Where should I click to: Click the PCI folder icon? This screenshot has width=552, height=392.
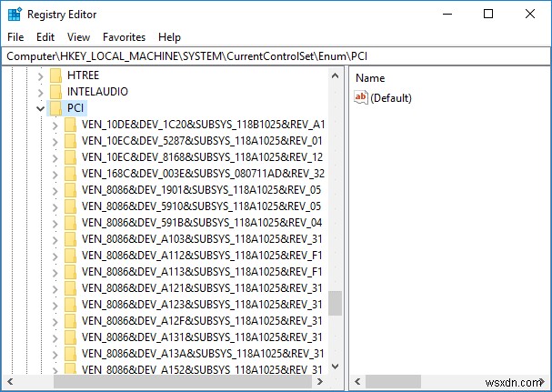point(55,108)
